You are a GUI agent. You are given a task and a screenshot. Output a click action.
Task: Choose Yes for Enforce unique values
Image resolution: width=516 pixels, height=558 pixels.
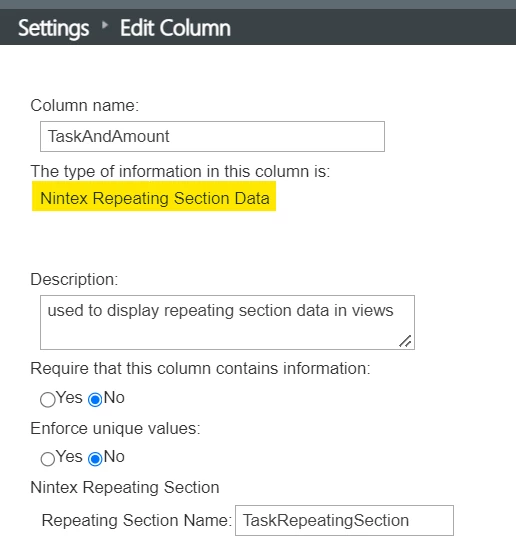coord(48,459)
